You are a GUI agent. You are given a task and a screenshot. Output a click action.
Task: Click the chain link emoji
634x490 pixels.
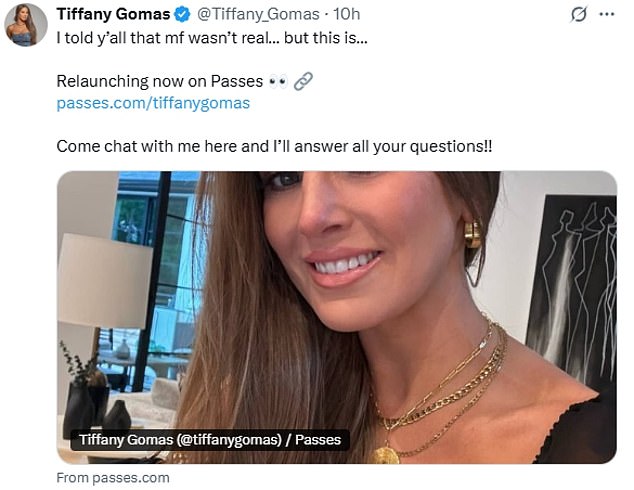(303, 81)
